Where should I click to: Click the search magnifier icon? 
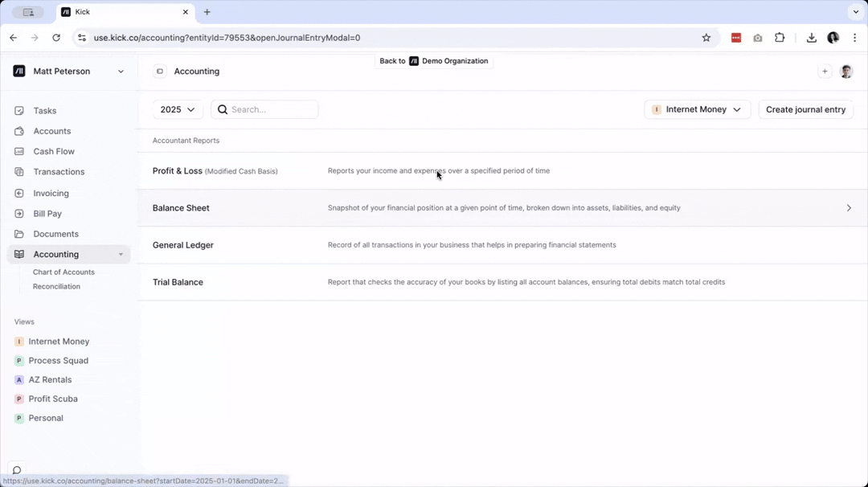coord(222,109)
